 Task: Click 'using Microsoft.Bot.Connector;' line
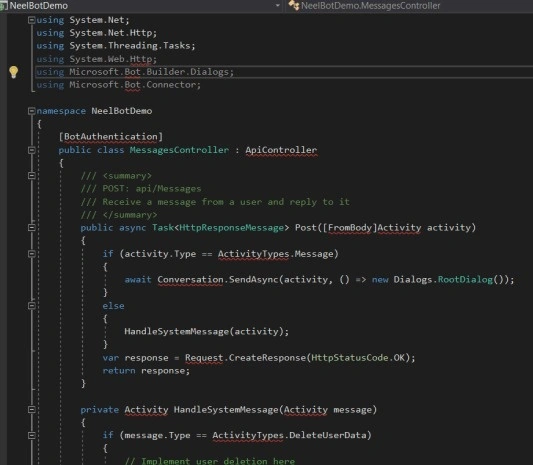[119, 85]
